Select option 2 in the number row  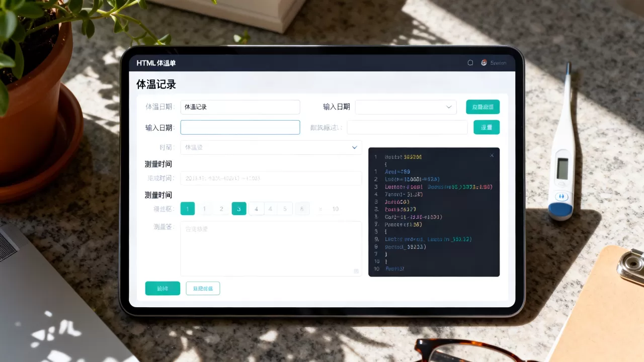[x=221, y=209]
